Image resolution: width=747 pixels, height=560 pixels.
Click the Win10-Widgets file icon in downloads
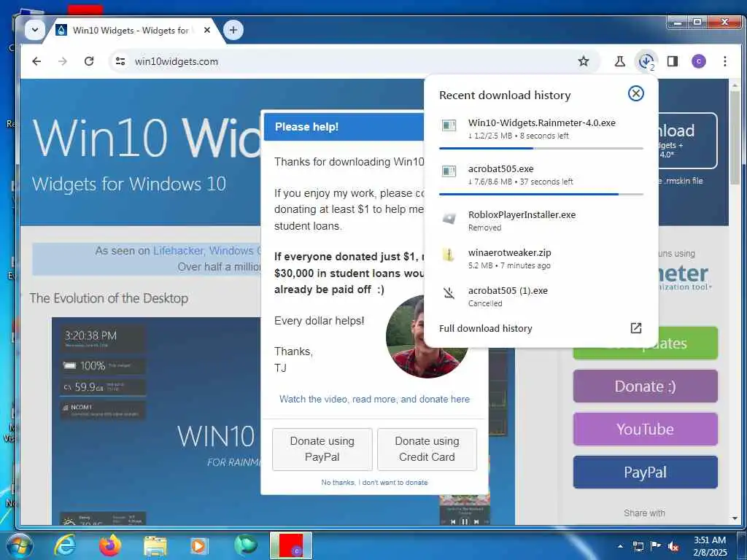449,125
